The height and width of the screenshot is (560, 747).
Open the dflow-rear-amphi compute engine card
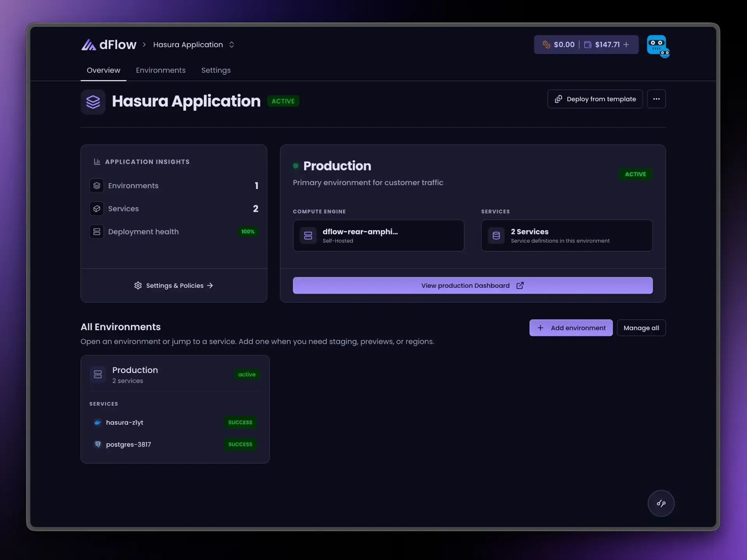[x=378, y=236]
